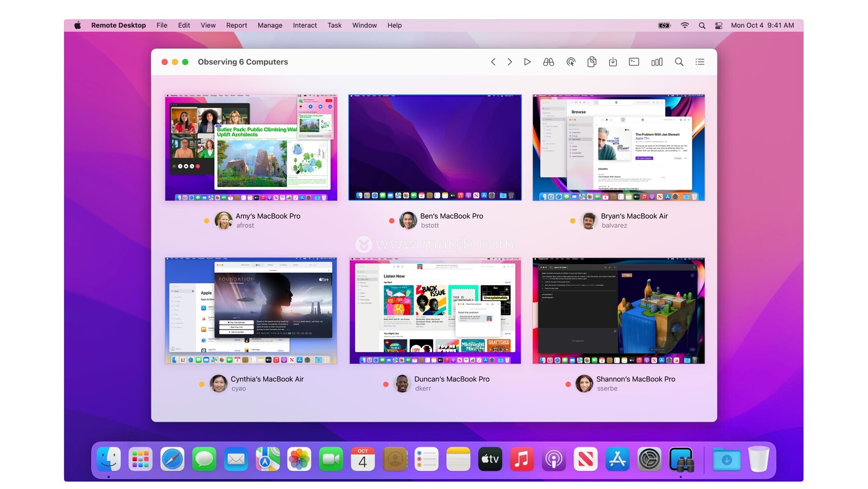Click the Copy files toolbar icon
This screenshot has height=489, width=868.
[592, 62]
